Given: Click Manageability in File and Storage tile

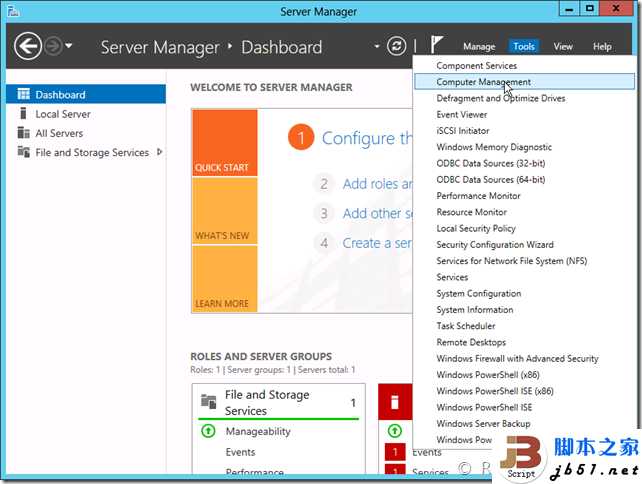Looking at the screenshot, I should [x=258, y=431].
